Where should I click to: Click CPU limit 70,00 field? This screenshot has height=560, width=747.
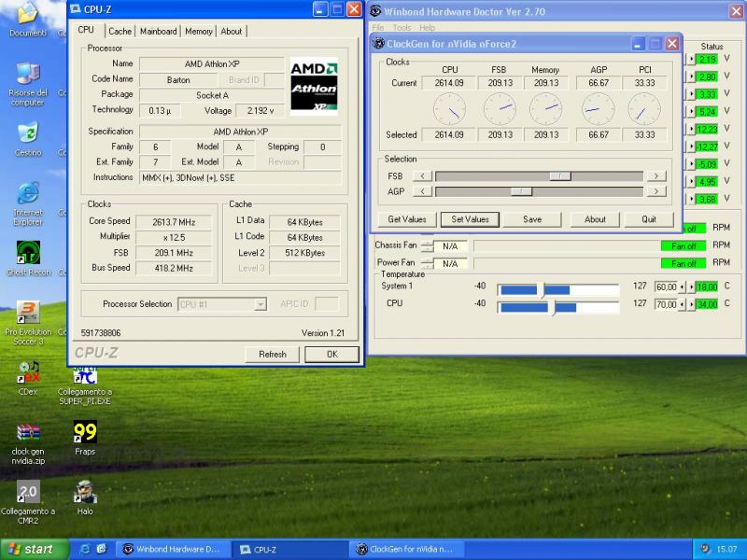pyautogui.click(x=666, y=304)
